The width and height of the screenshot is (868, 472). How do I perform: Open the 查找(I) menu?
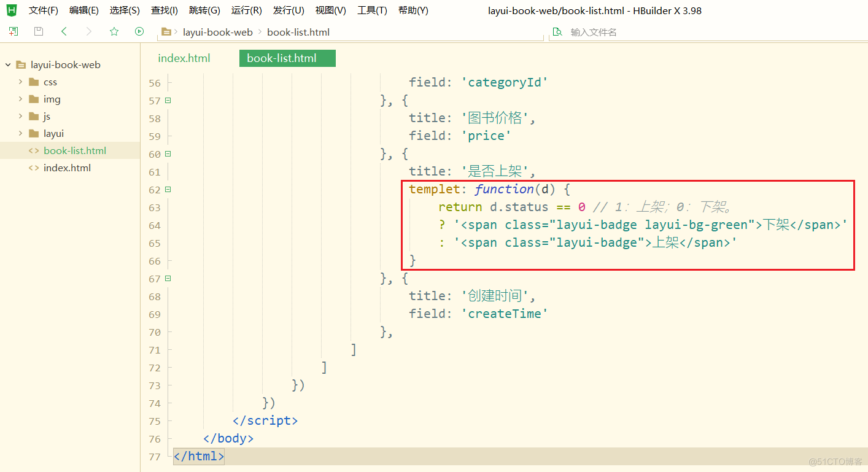[x=165, y=10]
